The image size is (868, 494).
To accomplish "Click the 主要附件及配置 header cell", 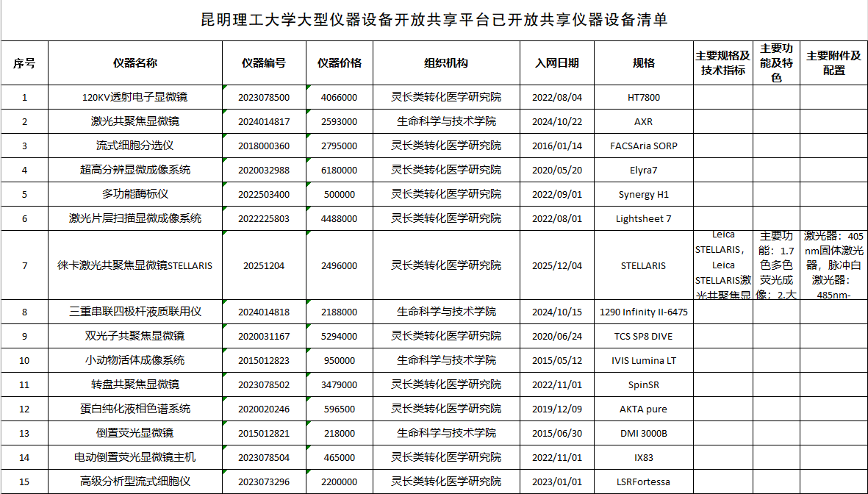I will [833, 62].
